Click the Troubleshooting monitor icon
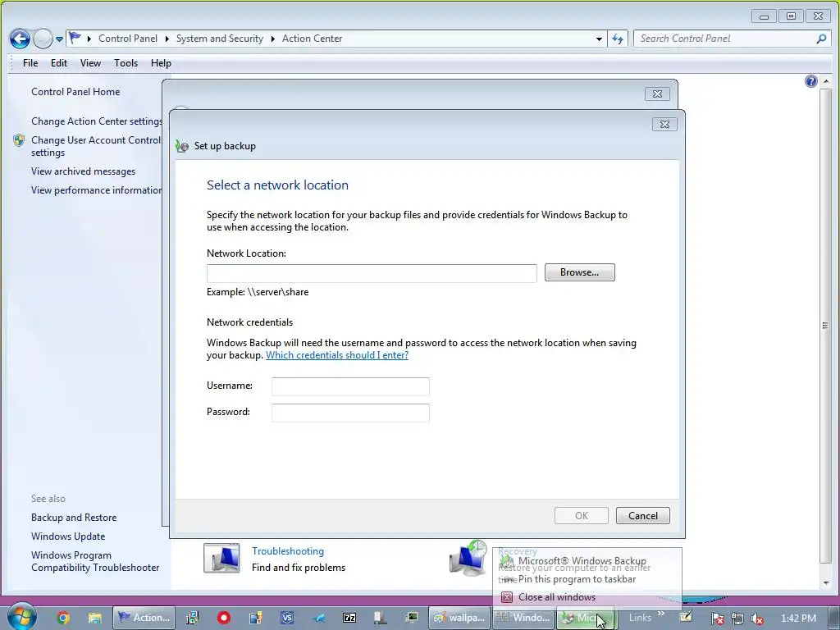The image size is (840, 630). 221,558
